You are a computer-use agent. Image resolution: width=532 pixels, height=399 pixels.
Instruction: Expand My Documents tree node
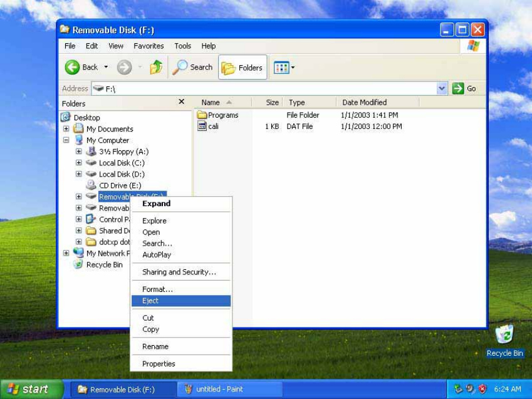coord(66,129)
